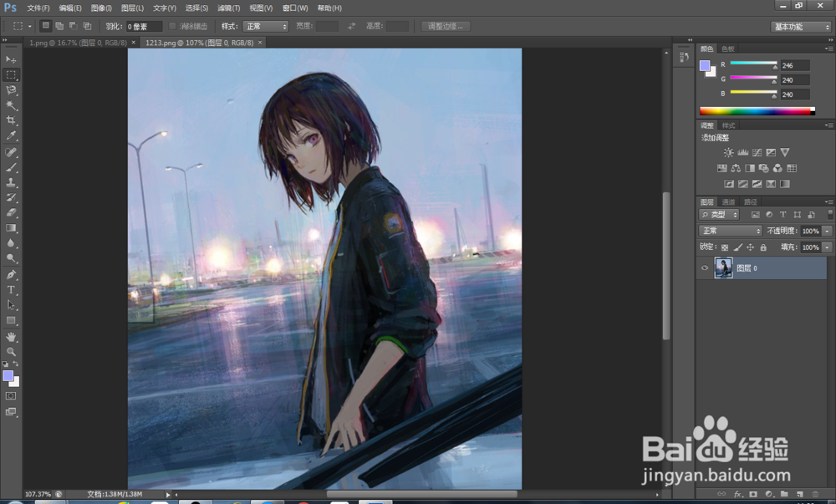Image resolution: width=836 pixels, height=504 pixels.
Task: Choose Intersect with selection mode
Action: point(87,26)
